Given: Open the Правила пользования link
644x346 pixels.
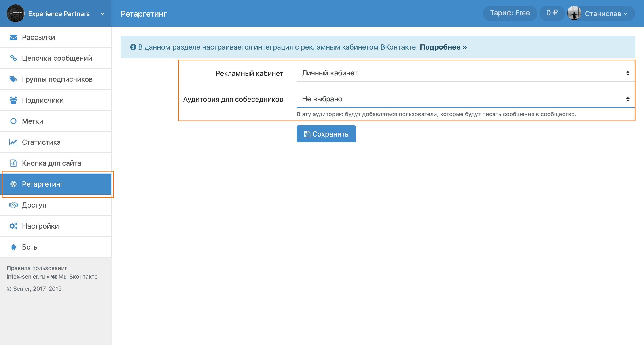Looking at the screenshot, I should (x=37, y=268).
